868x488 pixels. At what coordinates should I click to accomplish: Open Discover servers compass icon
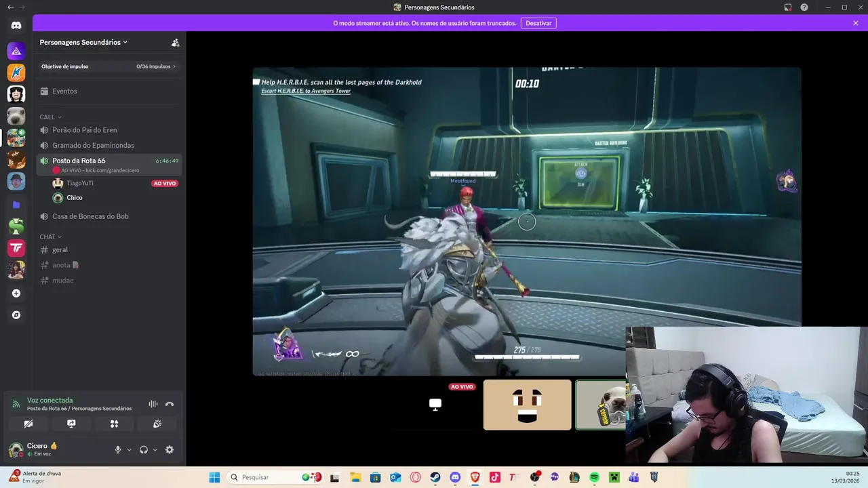16,315
